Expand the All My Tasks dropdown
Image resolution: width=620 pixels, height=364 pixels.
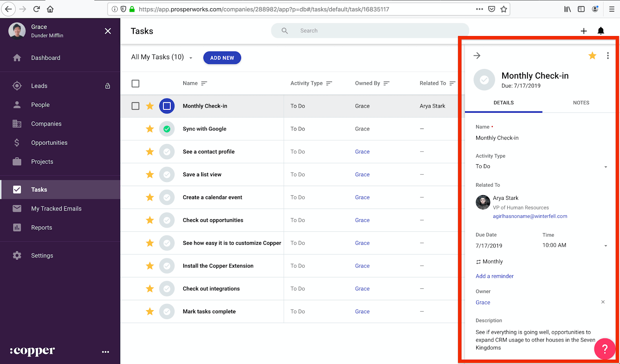[191, 58]
